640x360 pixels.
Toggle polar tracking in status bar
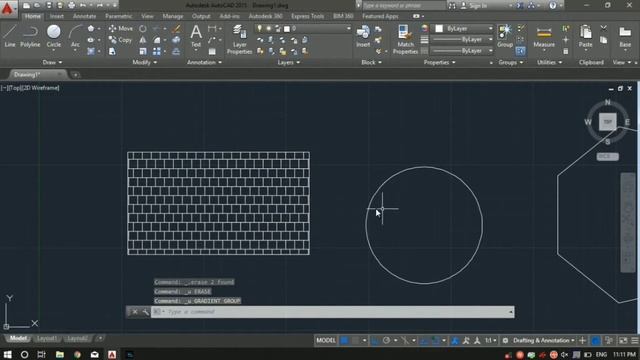click(x=386, y=340)
